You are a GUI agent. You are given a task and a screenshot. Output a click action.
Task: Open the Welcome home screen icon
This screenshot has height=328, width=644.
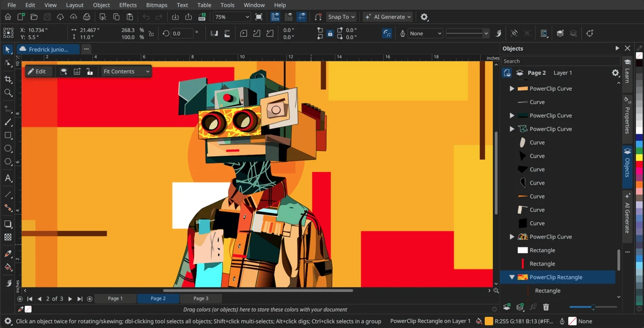click(8, 17)
